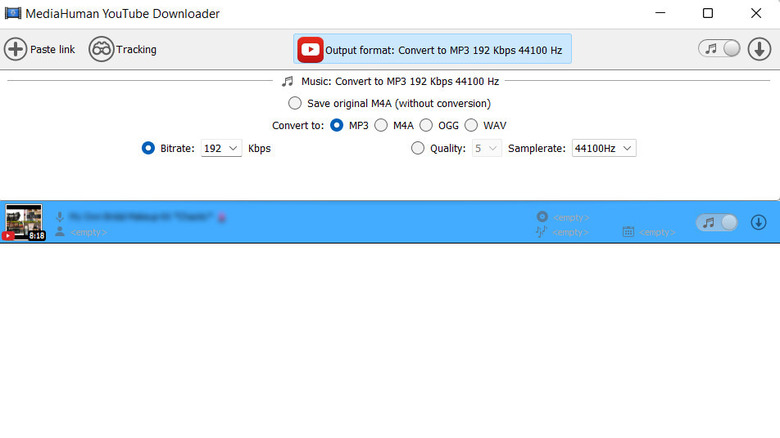Choose the OGG format option
This screenshot has height=438, width=780.
click(426, 125)
